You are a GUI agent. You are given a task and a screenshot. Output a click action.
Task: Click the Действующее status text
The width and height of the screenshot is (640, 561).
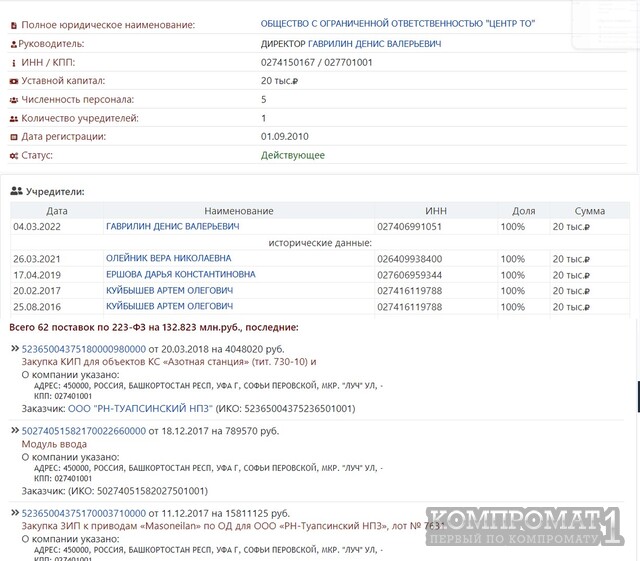click(293, 155)
